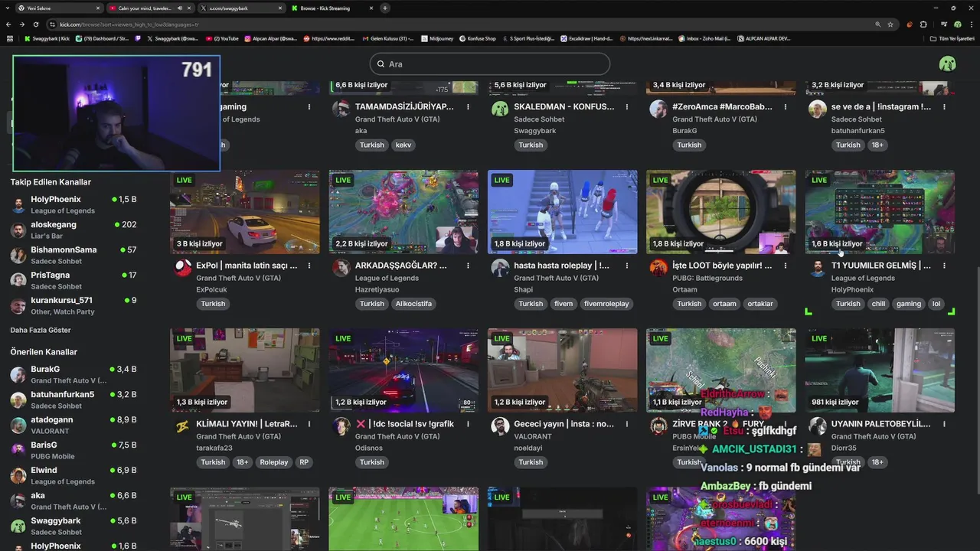Open the YouTube bookmark in bookmarks bar
Image resolution: width=980 pixels, height=551 pixels.
pos(222,38)
